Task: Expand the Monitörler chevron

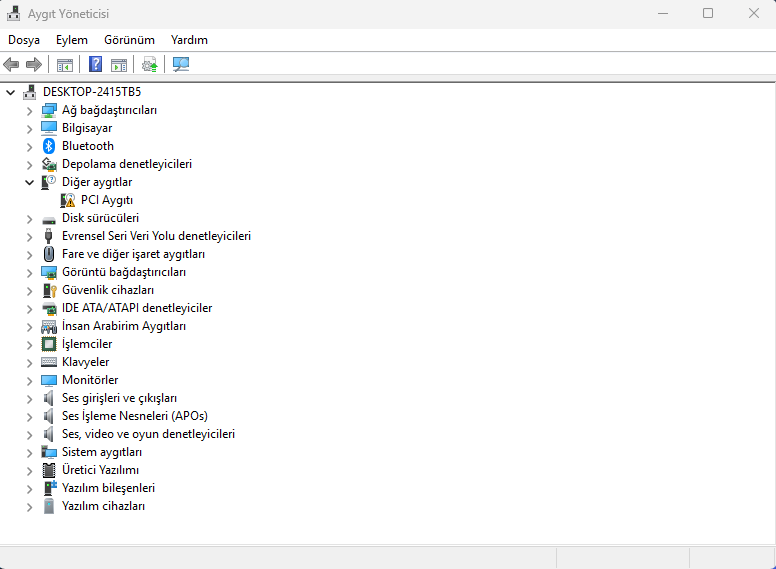Action: (x=30, y=381)
